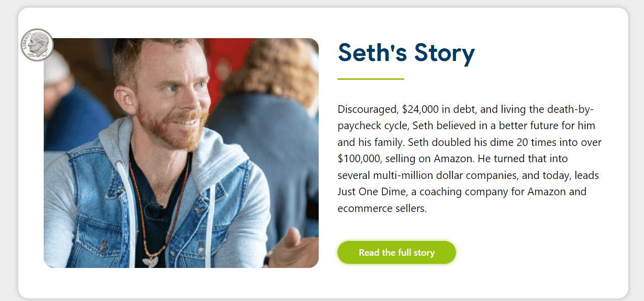Open Seth's portrait photo
The image size is (644, 301).
(x=181, y=153)
